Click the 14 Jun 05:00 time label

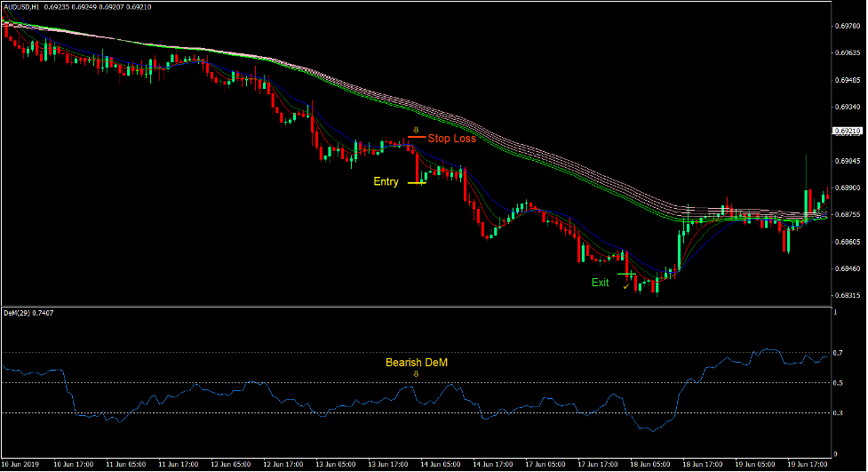point(440,464)
